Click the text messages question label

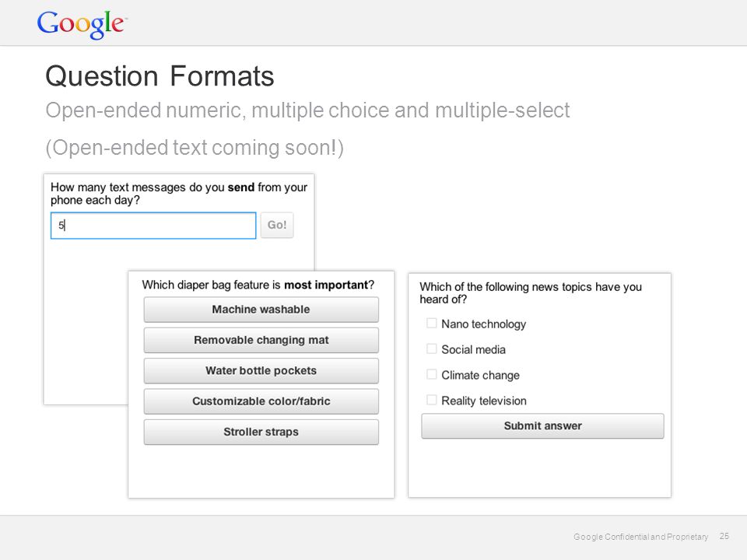179,194
